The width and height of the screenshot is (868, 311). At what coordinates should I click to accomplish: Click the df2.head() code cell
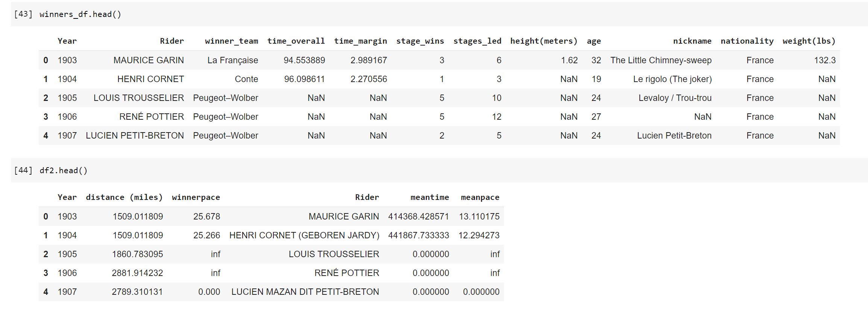point(439,171)
